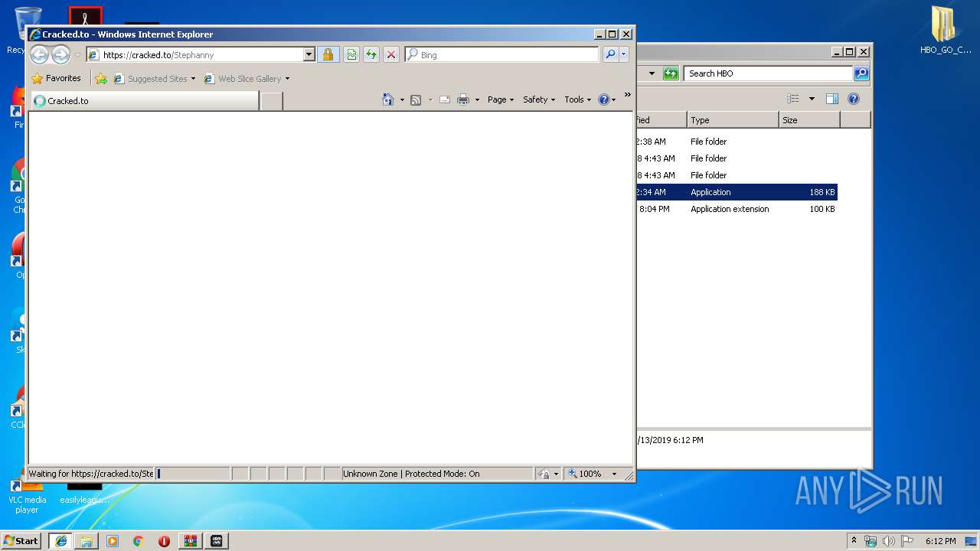Click the Internet Explorer Forward button

pyautogui.click(x=60, y=54)
